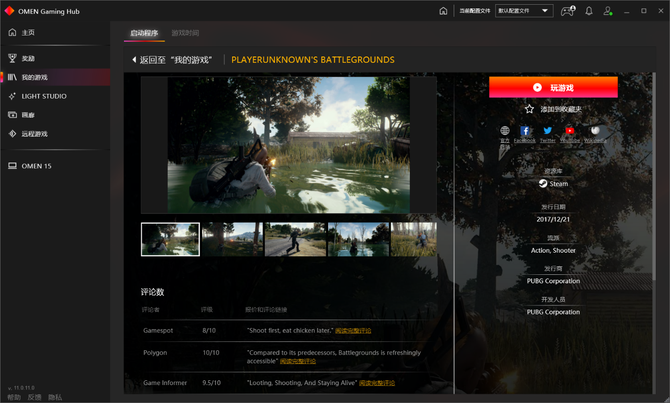Open the user account icon

click(608, 11)
